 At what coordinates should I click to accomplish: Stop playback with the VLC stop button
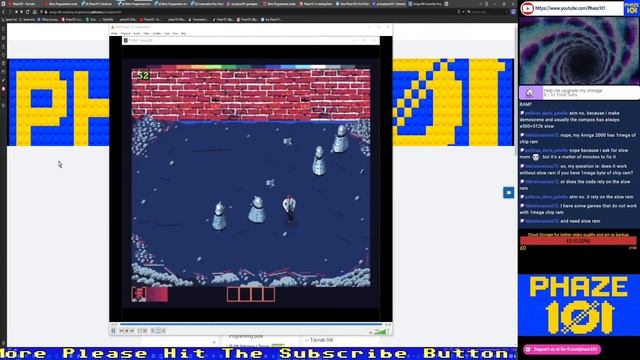tap(127, 331)
